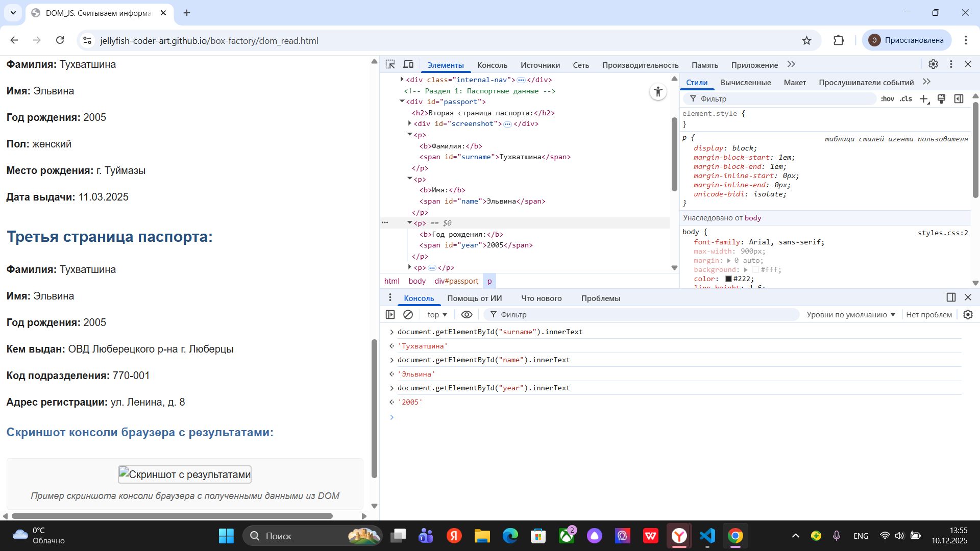
Task: Toggle the device toolbar icon
Action: pos(408,64)
